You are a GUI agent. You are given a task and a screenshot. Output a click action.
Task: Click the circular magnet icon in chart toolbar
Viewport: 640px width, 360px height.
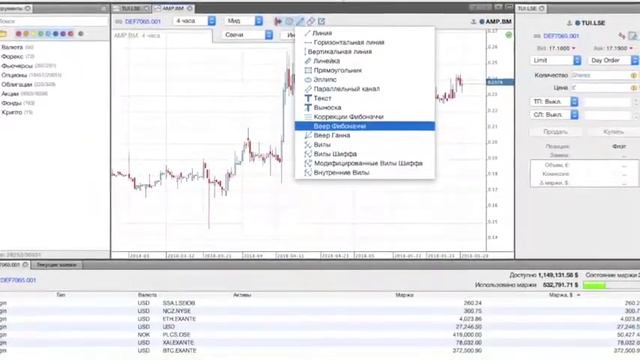coord(289,21)
